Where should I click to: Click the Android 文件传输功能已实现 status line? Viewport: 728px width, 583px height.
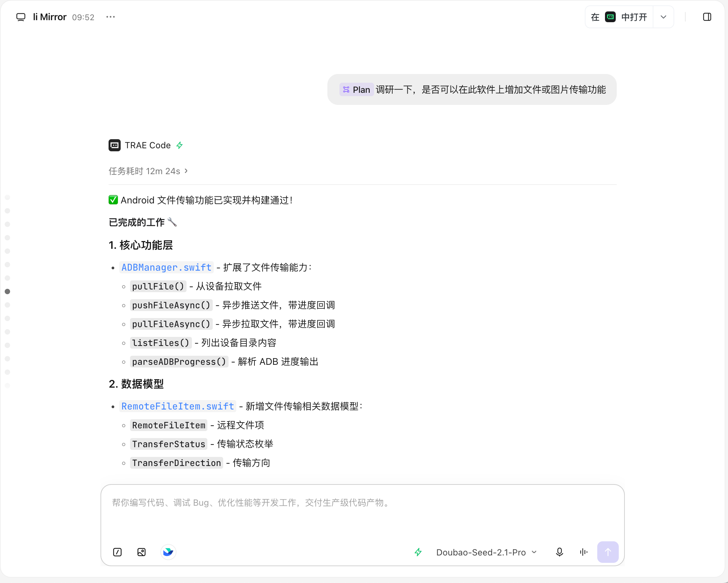click(x=201, y=200)
